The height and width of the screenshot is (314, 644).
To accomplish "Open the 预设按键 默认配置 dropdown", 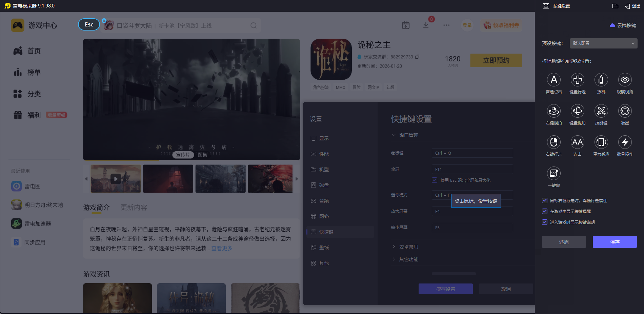I will tap(603, 43).
